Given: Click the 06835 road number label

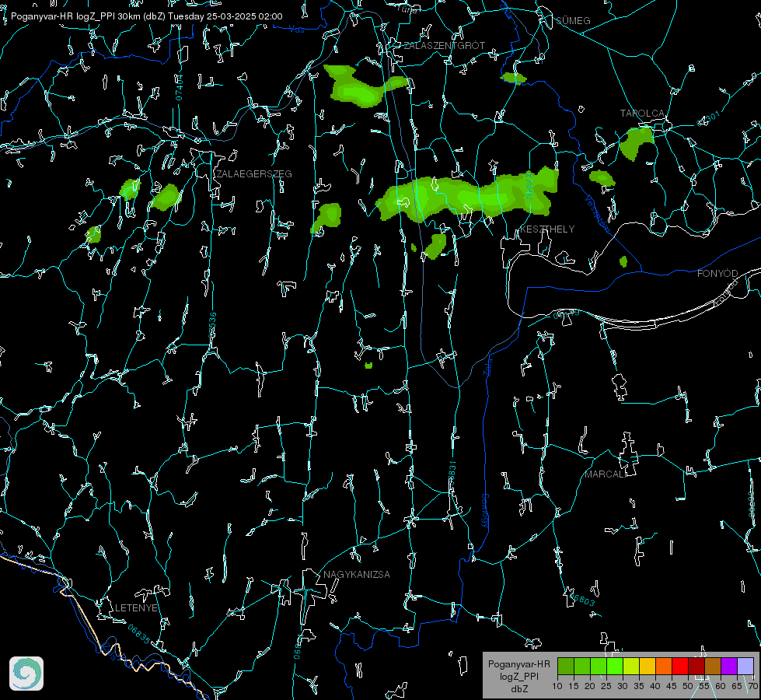Looking at the screenshot, I should click(x=139, y=634).
